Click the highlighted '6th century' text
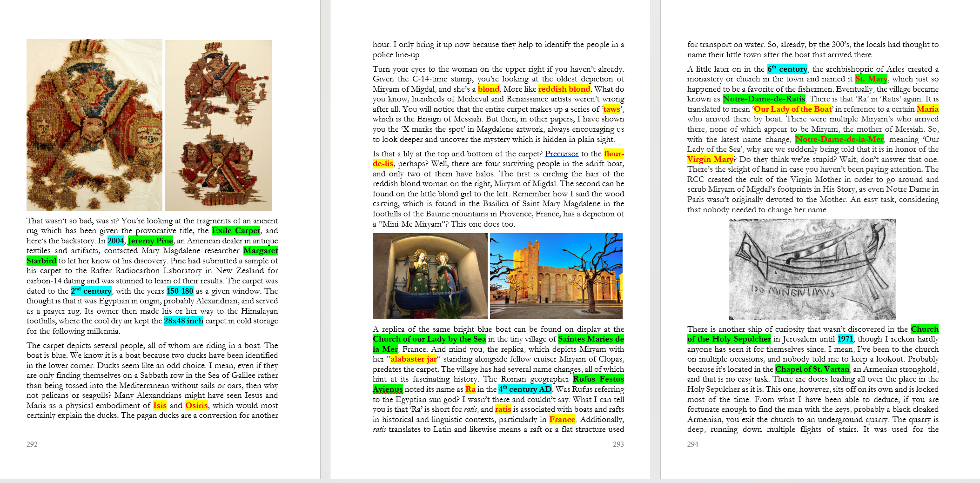Image resolution: width=980 pixels, height=483 pixels. pyautogui.click(x=787, y=69)
